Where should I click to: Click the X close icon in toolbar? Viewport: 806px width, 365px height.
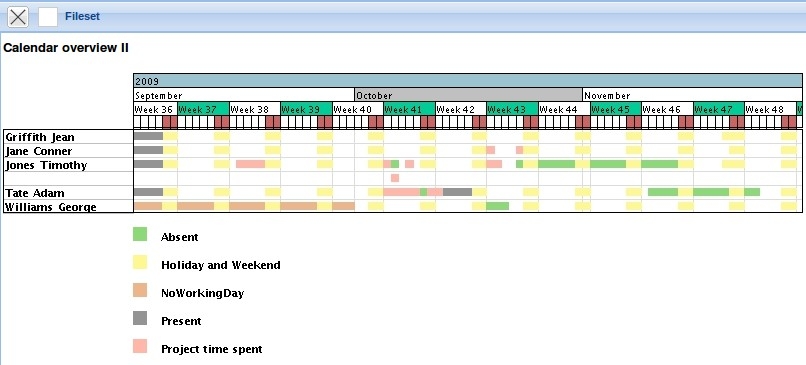(x=18, y=17)
